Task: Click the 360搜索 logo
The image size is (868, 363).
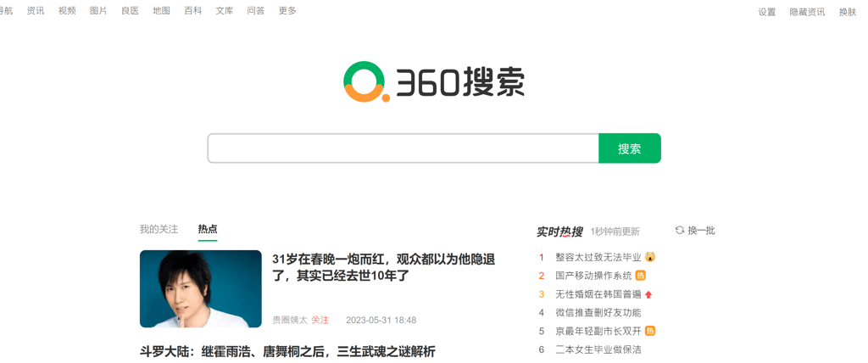Action: [433, 82]
